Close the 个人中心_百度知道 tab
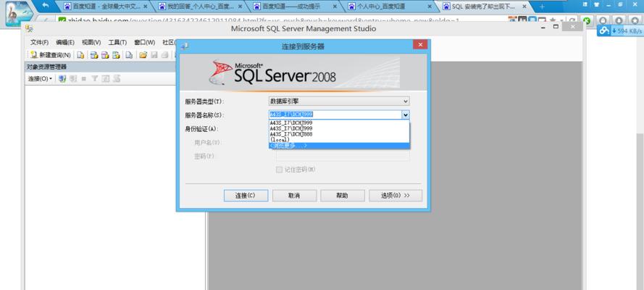644x290 pixels. [430, 7]
